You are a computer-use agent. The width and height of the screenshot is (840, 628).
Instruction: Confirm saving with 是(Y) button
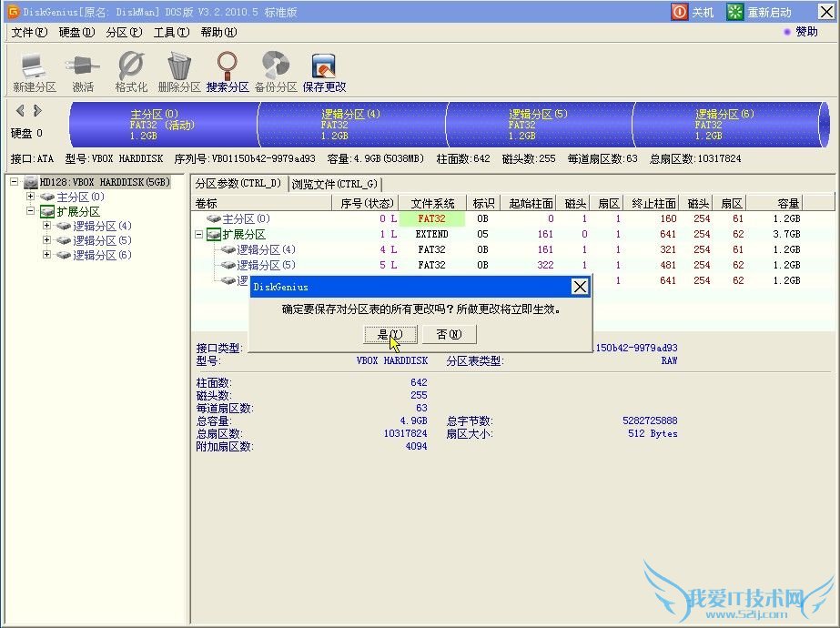[390, 334]
